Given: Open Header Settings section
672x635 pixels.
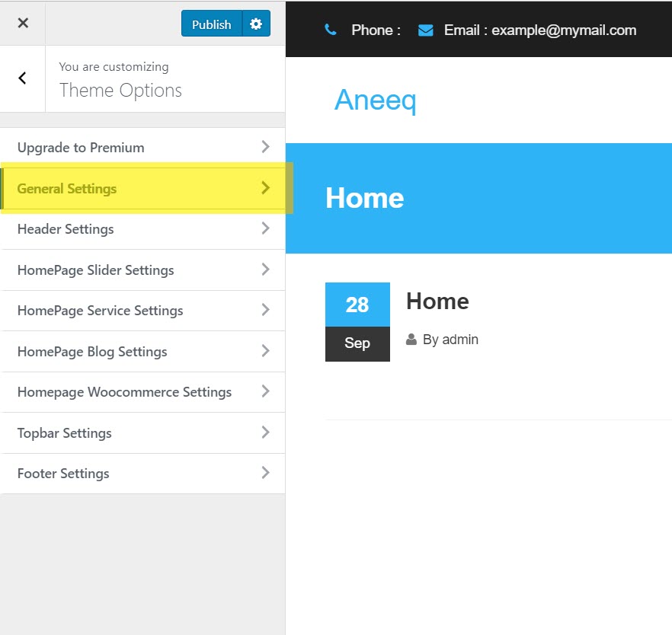Looking at the screenshot, I should (142, 229).
